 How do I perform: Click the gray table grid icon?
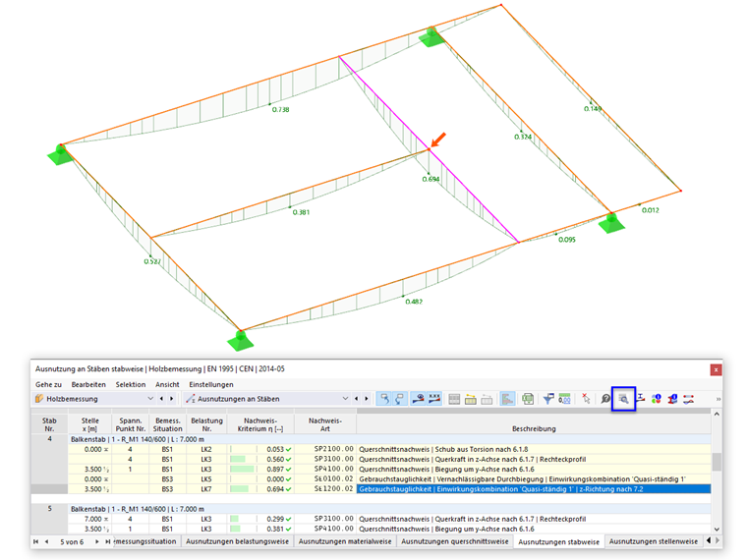pyautogui.click(x=454, y=399)
